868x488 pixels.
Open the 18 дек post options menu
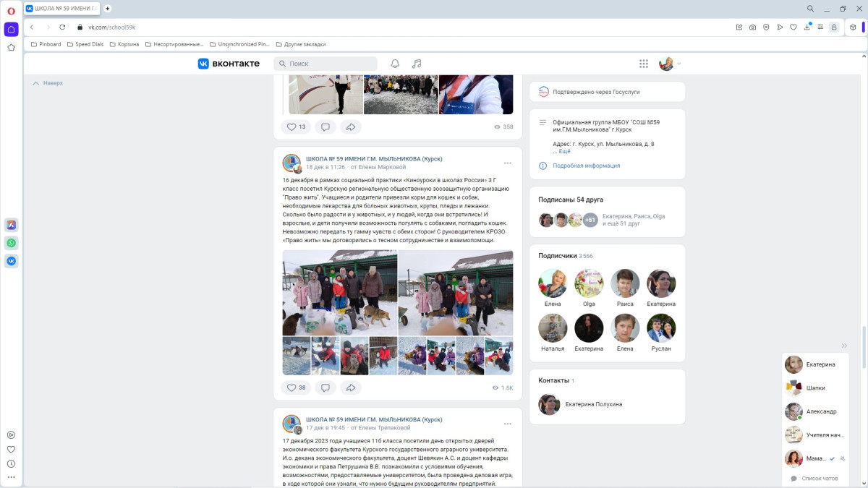point(508,163)
